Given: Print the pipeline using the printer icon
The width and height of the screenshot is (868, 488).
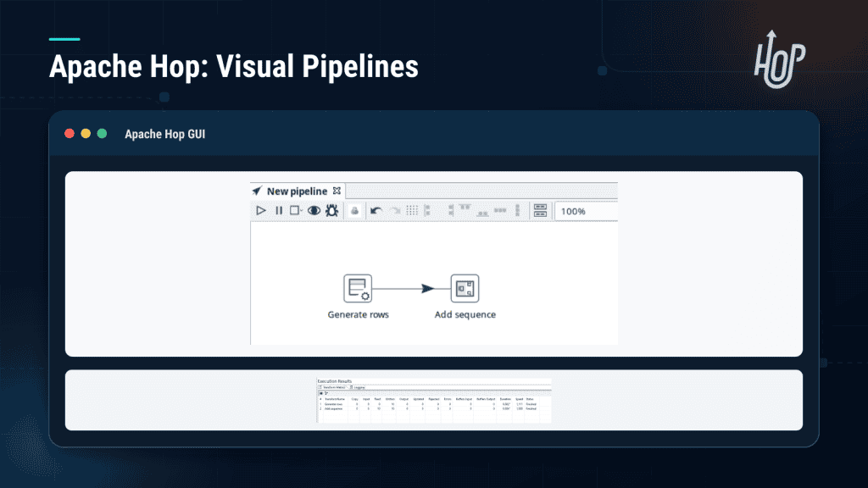Looking at the screenshot, I should (x=355, y=211).
